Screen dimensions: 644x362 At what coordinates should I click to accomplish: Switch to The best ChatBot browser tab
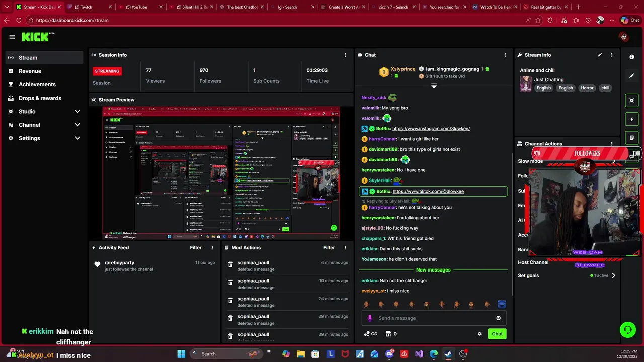242,7
